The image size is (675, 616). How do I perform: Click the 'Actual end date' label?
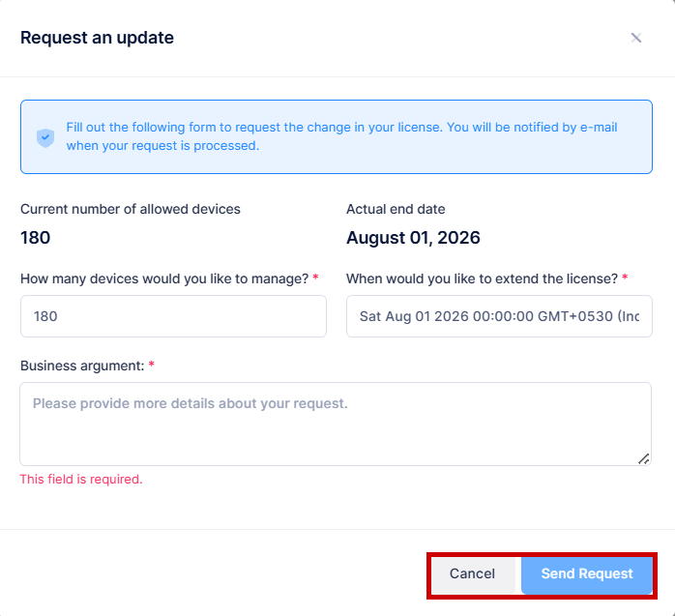click(x=396, y=209)
